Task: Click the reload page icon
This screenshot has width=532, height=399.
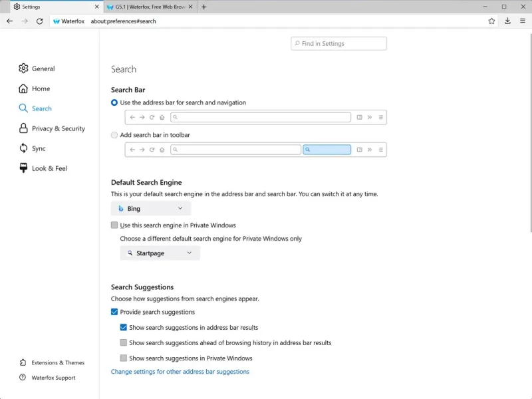Action: point(40,21)
